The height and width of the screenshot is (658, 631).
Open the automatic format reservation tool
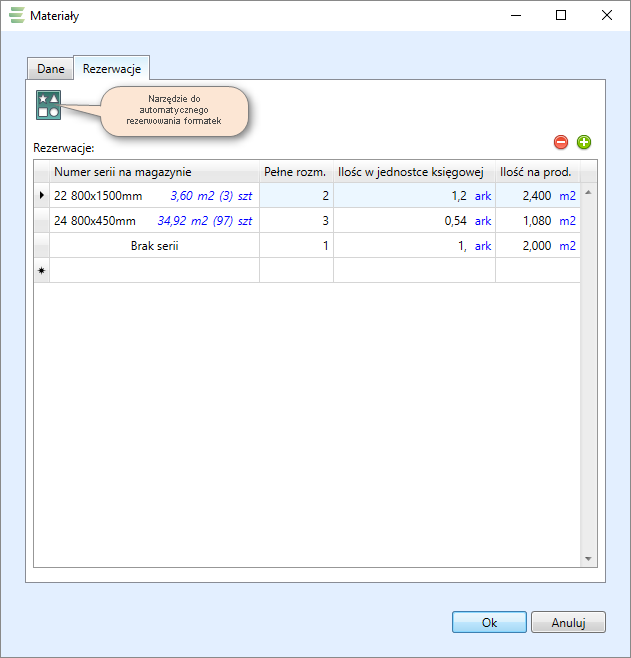pyautogui.click(x=48, y=105)
